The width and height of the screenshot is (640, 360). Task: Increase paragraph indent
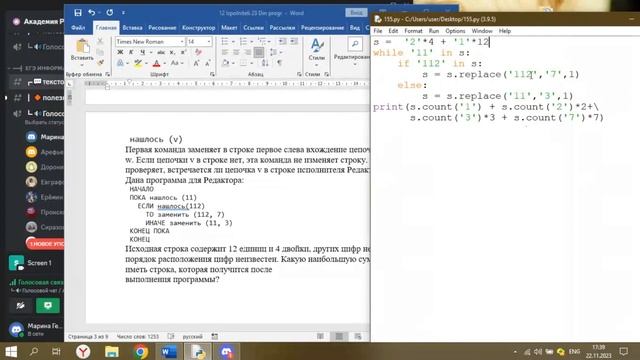pos(293,41)
